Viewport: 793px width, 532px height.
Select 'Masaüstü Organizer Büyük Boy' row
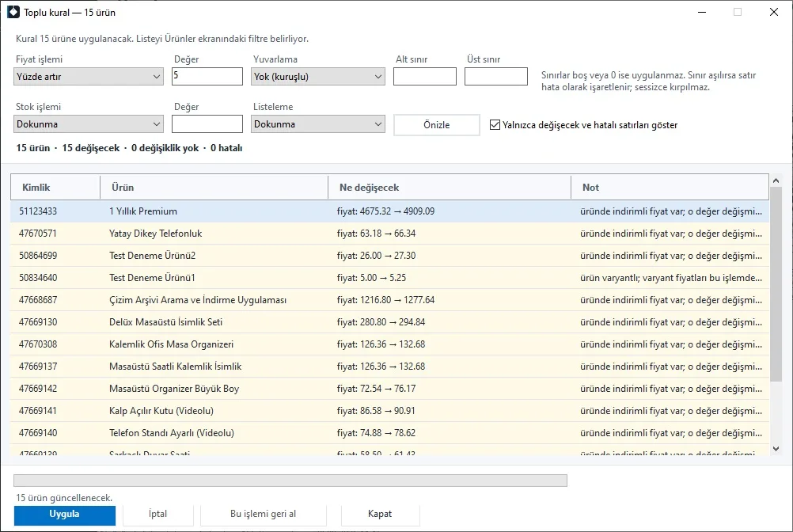(390, 389)
